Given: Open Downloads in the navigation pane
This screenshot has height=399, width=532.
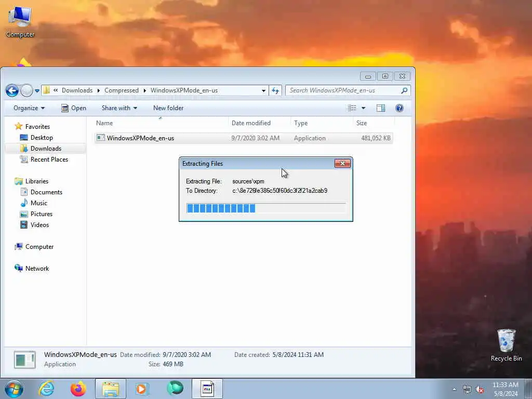Looking at the screenshot, I should (46, 148).
